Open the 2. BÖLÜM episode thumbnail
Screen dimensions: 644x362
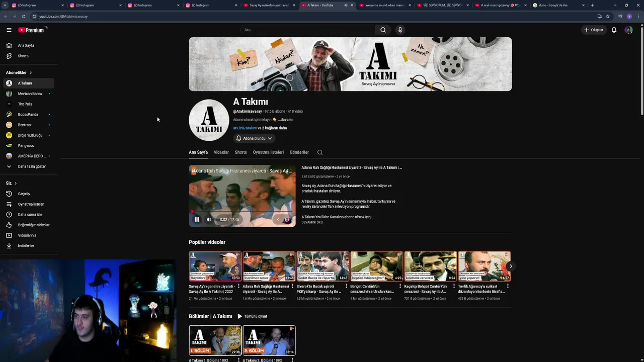pyautogui.click(x=269, y=340)
